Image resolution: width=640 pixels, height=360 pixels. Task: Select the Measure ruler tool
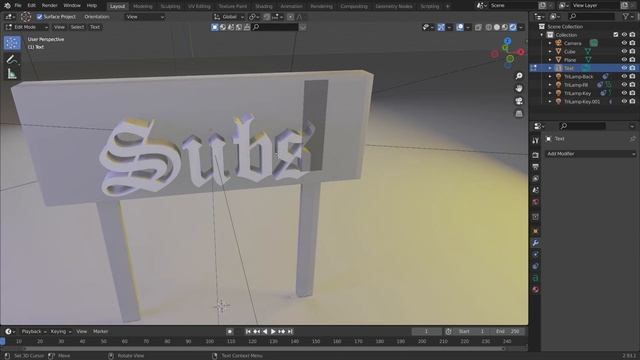12,74
